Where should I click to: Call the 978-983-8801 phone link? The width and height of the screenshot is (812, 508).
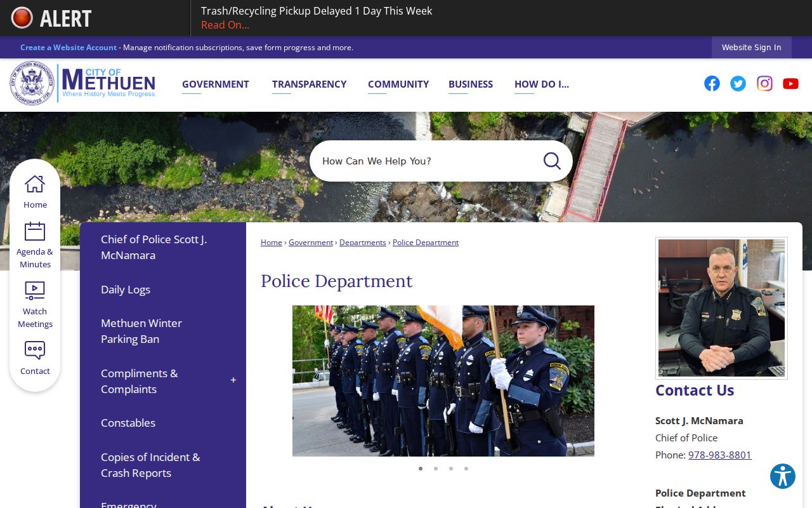[720, 455]
